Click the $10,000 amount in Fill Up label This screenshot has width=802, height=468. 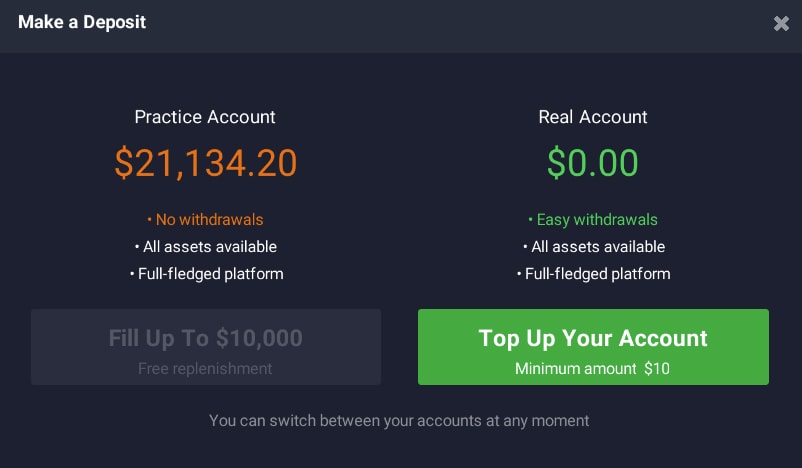pyautogui.click(x=260, y=338)
